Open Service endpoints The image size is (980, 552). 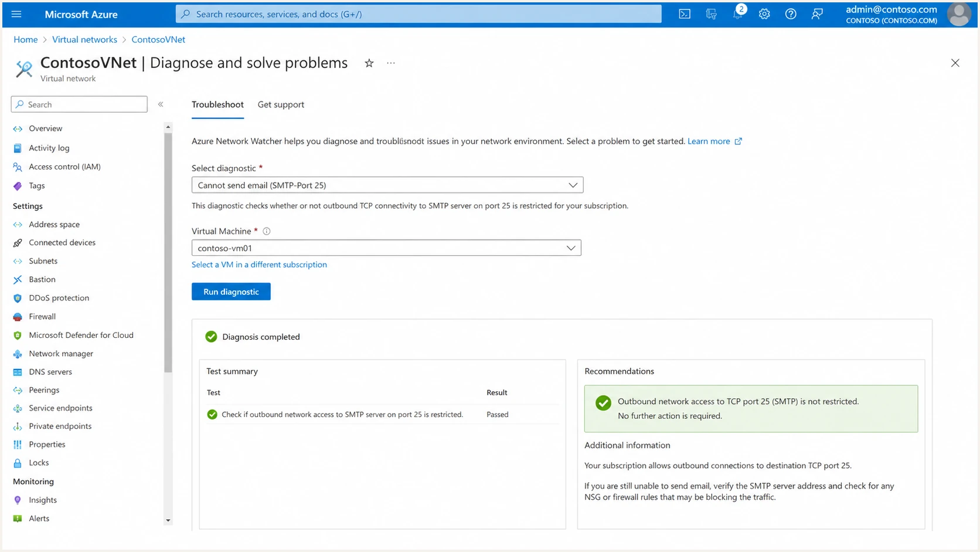click(x=60, y=408)
